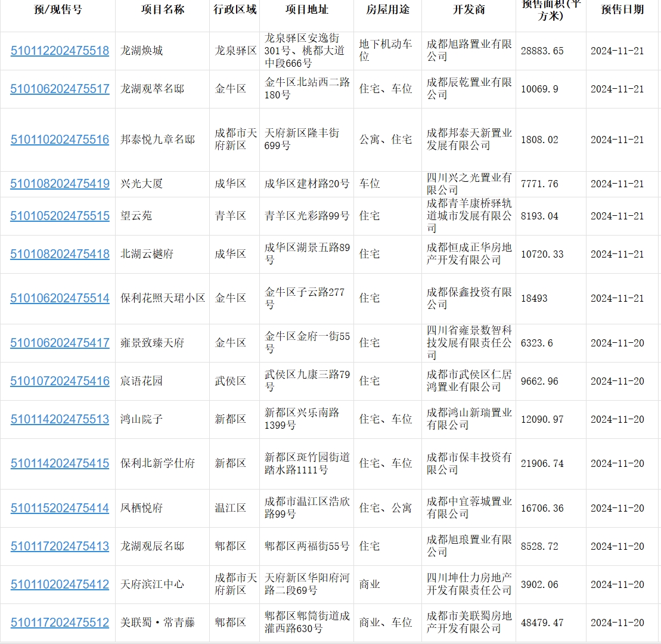This screenshot has width=661, height=644.
Task: Click usage cell 商业、车位
Action: pyautogui.click(x=385, y=623)
